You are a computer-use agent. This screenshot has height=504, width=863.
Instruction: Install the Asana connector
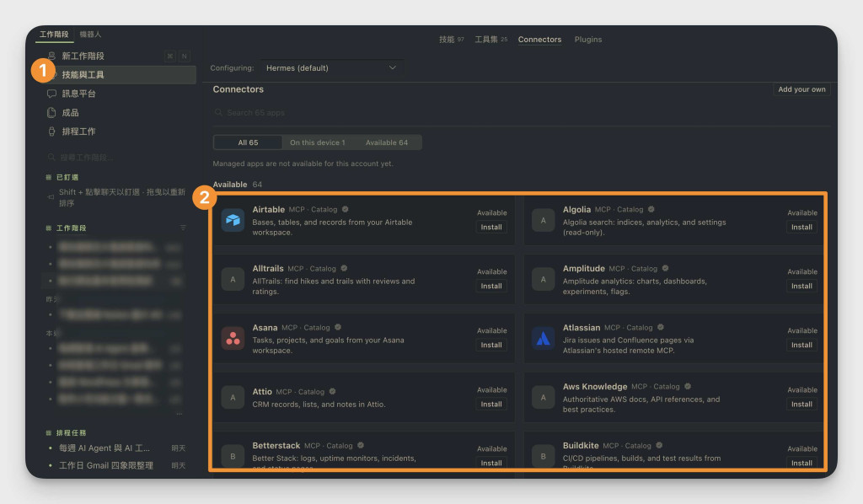[x=491, y=345]
